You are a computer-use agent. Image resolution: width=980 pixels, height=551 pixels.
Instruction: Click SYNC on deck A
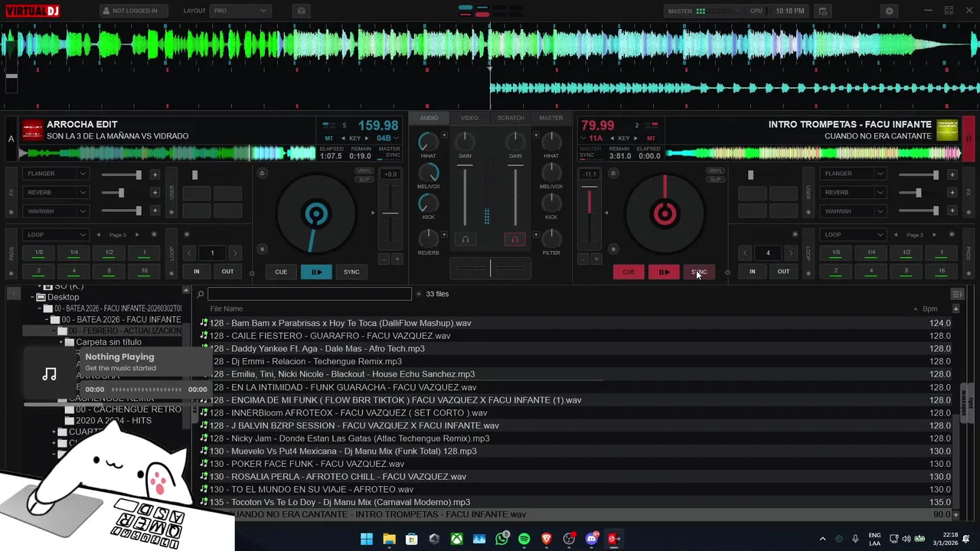pos(351,272)
